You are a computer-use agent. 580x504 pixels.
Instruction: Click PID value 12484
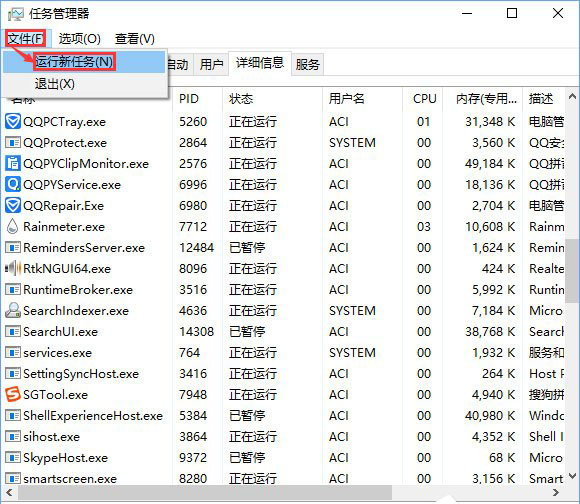click(x=196, y=248)
